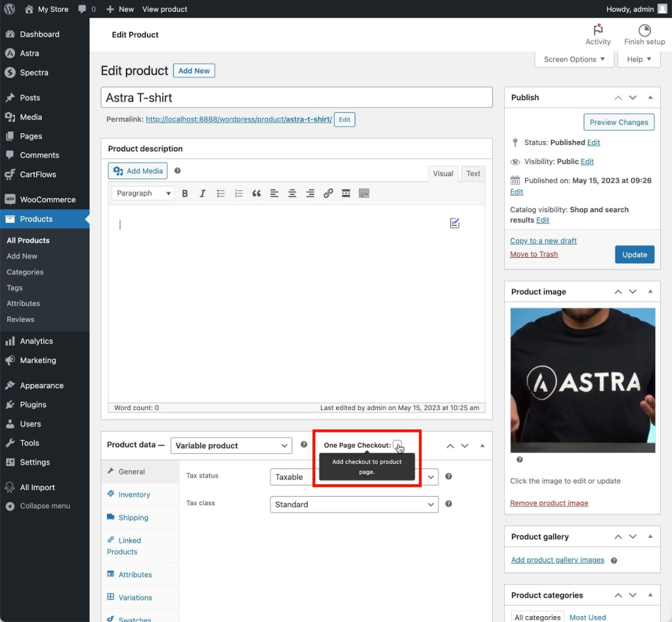Go to Analytics in the sidebar
Viewport: 672px width, 622px height.
tap(45, 341)
